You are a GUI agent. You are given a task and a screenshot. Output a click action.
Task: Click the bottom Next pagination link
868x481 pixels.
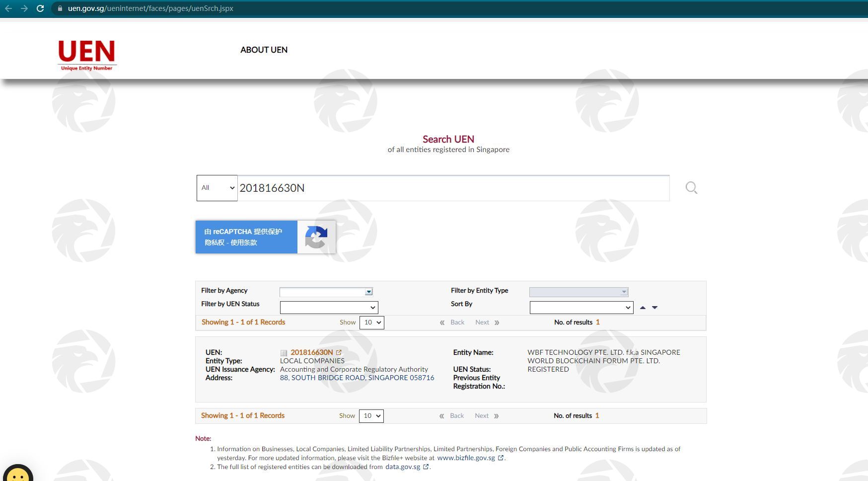(x=482, y=416)
